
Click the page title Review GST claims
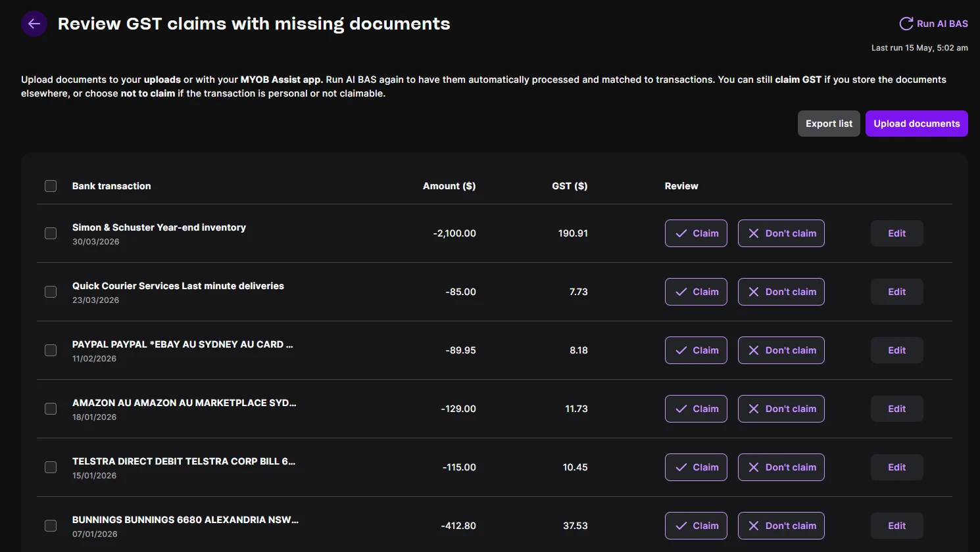254,24
